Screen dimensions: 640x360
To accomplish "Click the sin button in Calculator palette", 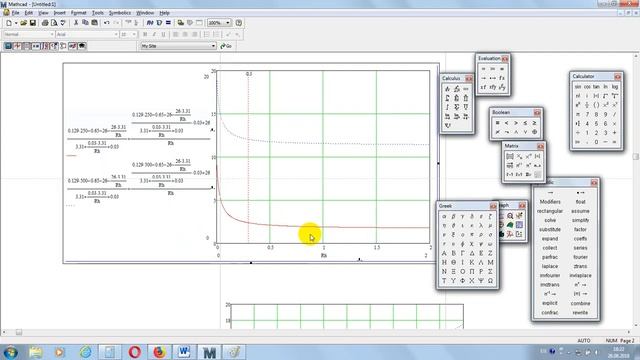I will tap(578, 87).
